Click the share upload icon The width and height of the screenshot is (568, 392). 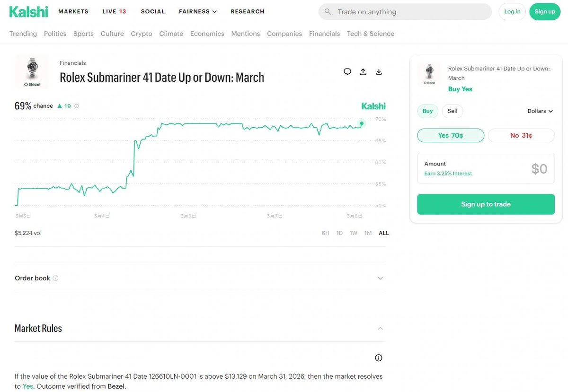tap(363, 72)
